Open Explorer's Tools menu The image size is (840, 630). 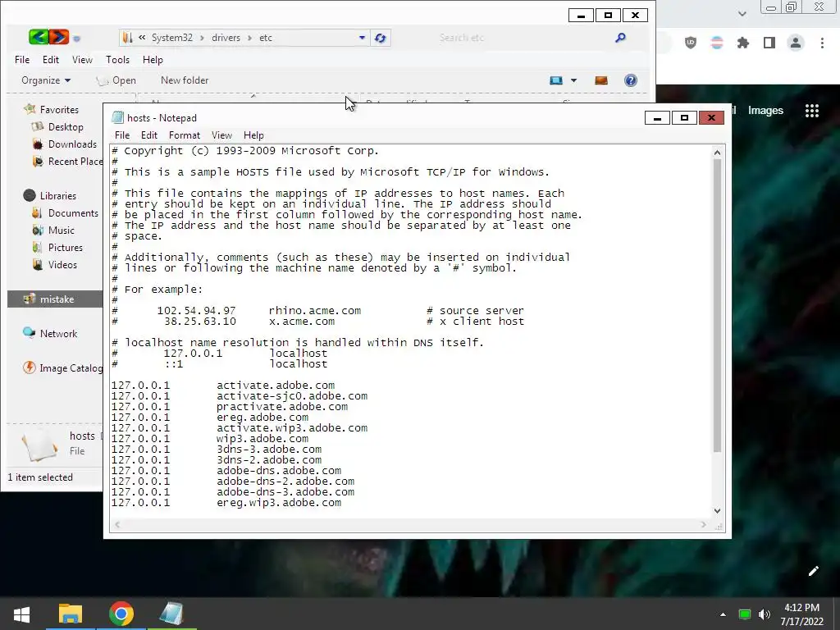(117, 59)
